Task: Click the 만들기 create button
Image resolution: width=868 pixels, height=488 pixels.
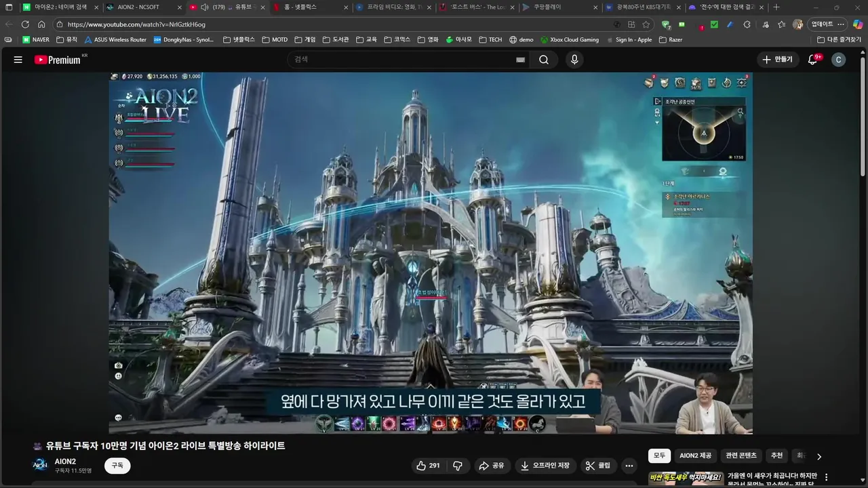Action: [x=777, y=60]
